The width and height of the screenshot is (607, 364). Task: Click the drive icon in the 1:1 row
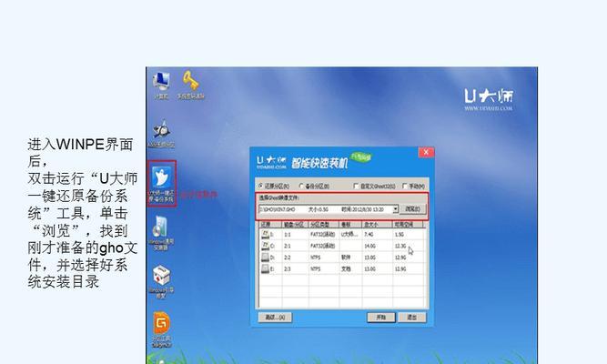coord(266,234)
